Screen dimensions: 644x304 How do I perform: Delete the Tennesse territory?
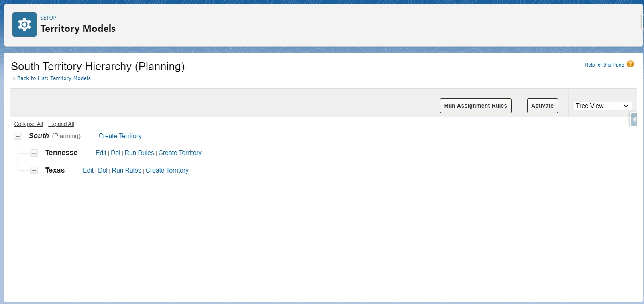(x=115, y=153)
